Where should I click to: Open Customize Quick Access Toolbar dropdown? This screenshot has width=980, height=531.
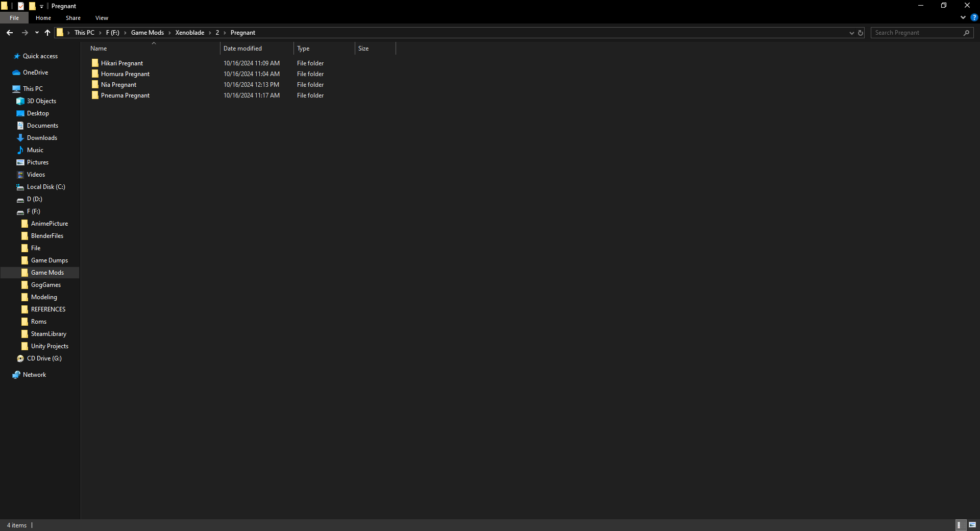pos(42,6)
